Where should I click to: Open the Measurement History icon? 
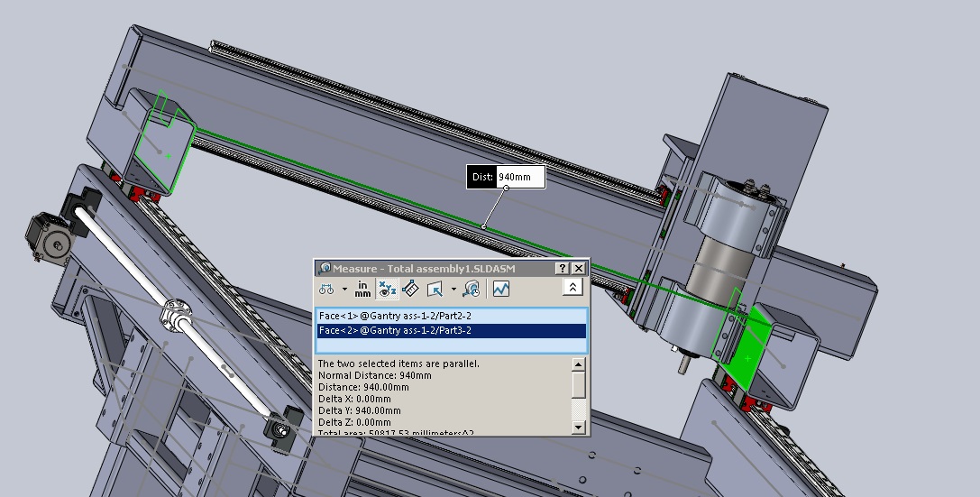(x=471, y=290)
